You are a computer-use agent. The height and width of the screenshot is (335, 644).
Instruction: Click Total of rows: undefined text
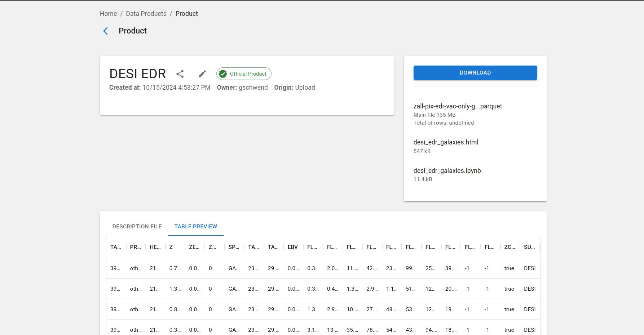pyautogui.click(x=444, y=123)
